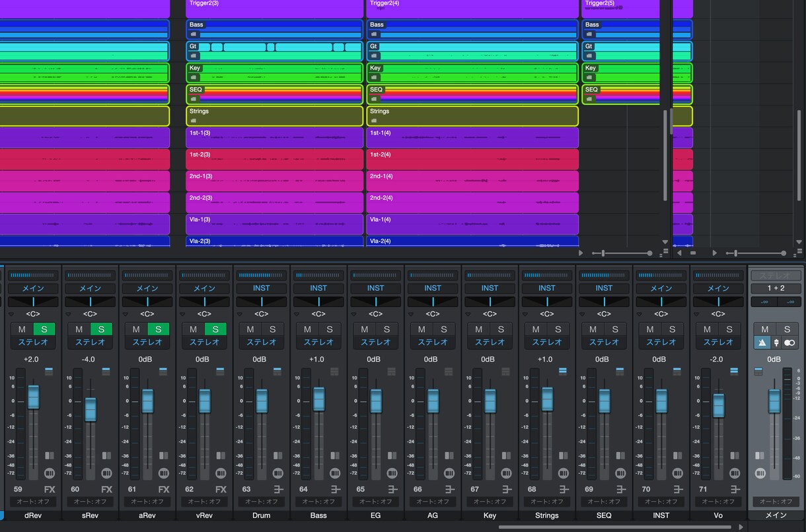
Task: Click the twin-bar meter icon on aRev channel
Action: tap(163, 456)
